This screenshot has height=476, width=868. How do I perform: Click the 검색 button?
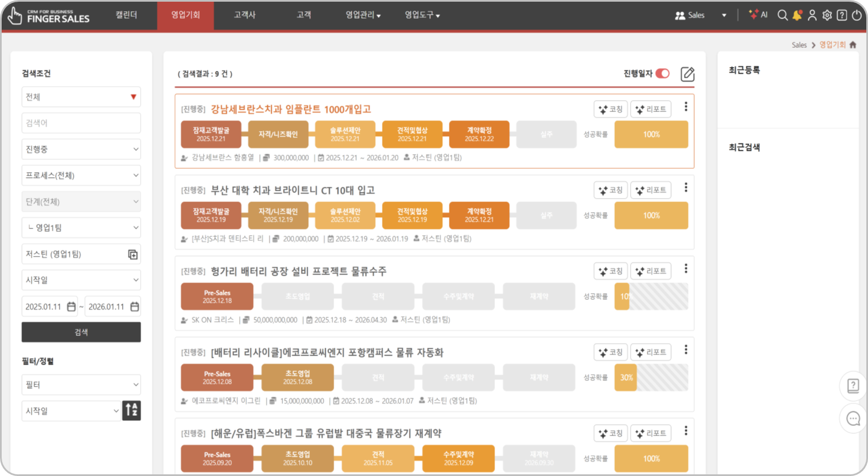(x=81, y=332)
